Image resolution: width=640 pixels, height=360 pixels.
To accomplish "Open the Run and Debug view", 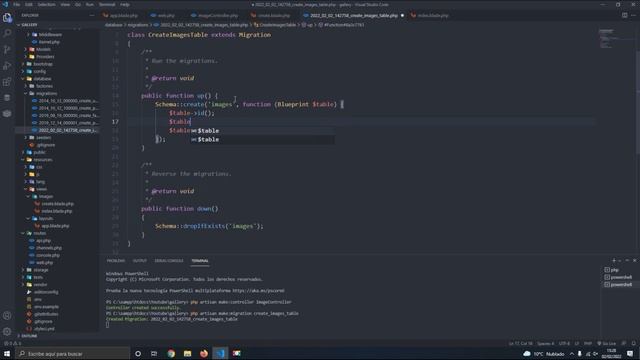I will tap(7, 65).
